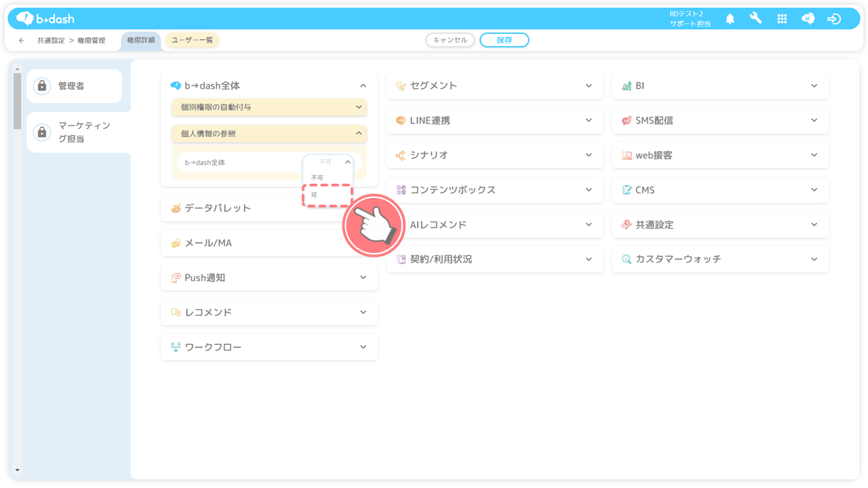
Task: Open the 共通設定 breadcrumb link
Action: [51, 41]
